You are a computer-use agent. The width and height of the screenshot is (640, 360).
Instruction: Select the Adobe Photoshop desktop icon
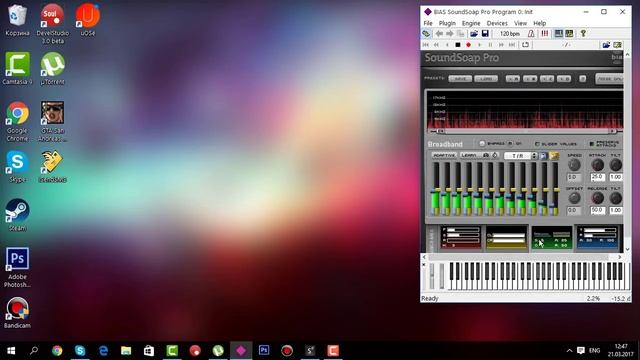(17, 267)
